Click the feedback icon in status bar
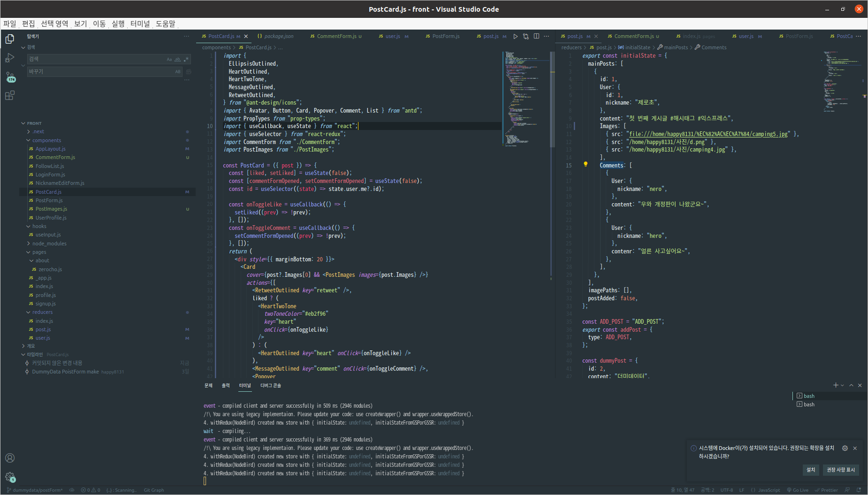Viewport: 868px width, 495px height. click(847, 490)
